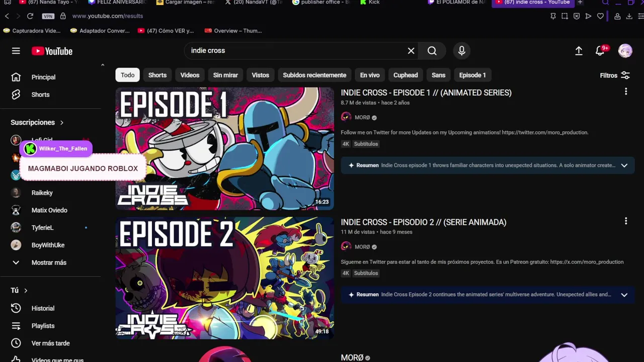
Task: Expand the Resumen summary for Episode 2
Action: [624, 295]
